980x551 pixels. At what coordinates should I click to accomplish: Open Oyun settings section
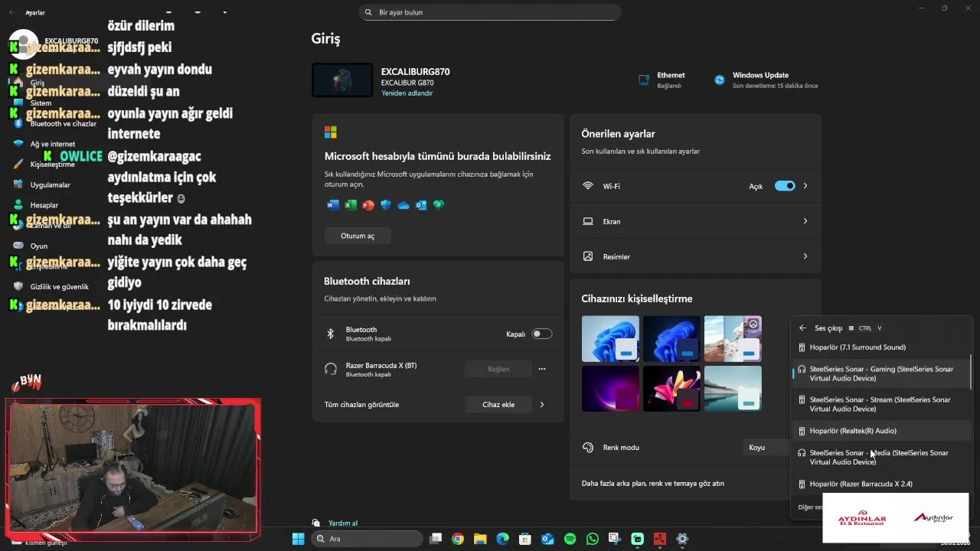(38, 246)
